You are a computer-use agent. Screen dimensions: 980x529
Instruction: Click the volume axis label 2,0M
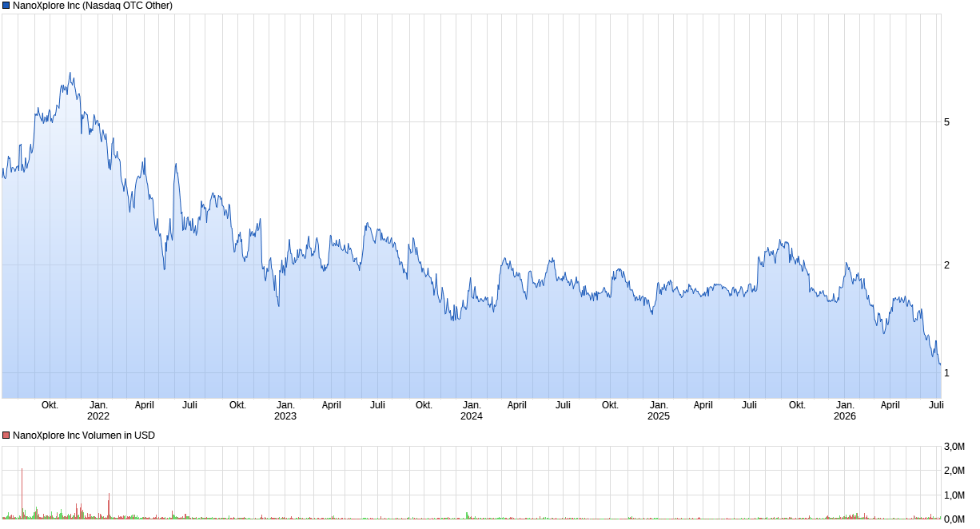954,471
